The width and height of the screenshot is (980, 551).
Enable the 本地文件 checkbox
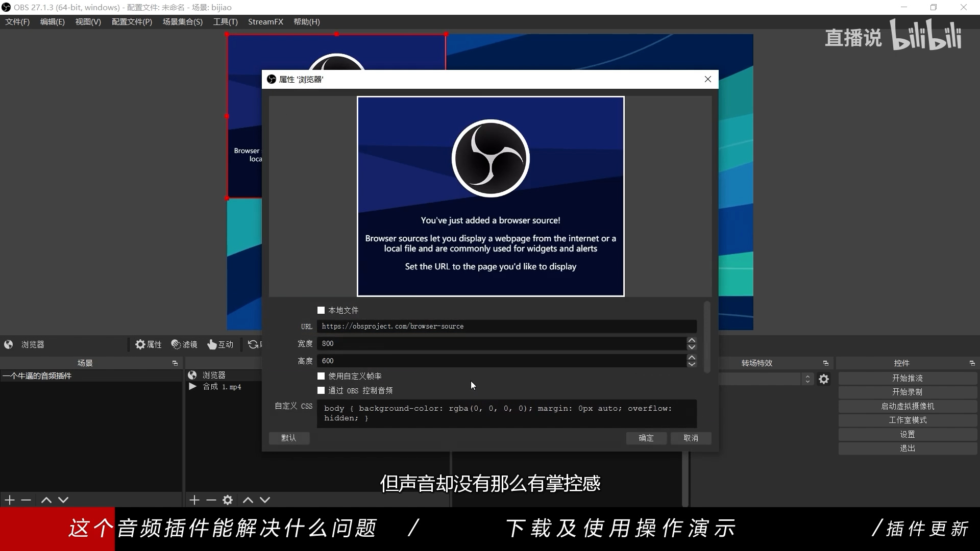click(321, 310)
